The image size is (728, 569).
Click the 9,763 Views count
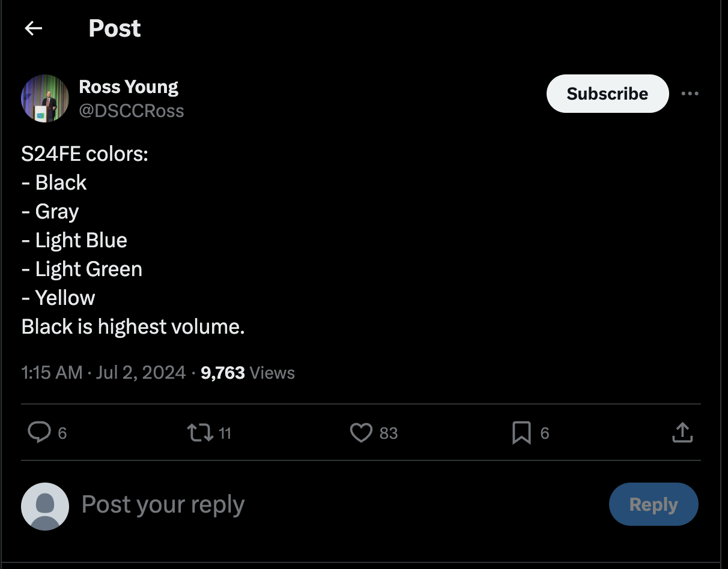click(247, 373)
